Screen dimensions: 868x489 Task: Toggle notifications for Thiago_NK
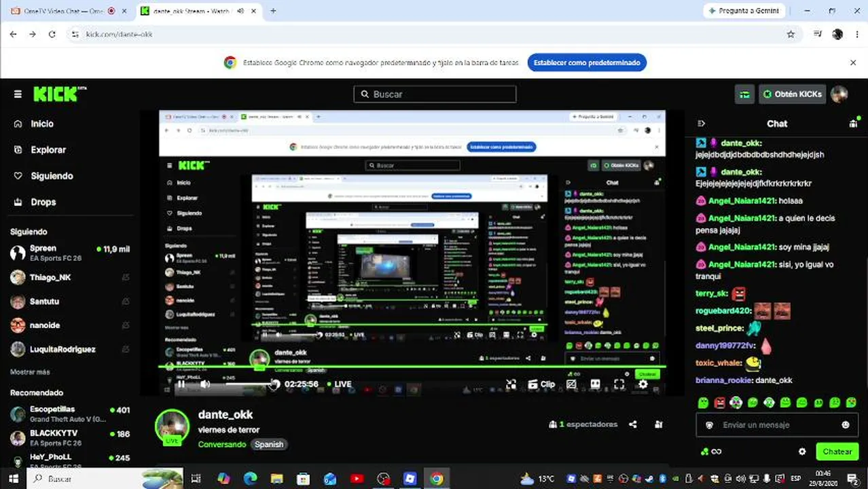tap(126, 277)
